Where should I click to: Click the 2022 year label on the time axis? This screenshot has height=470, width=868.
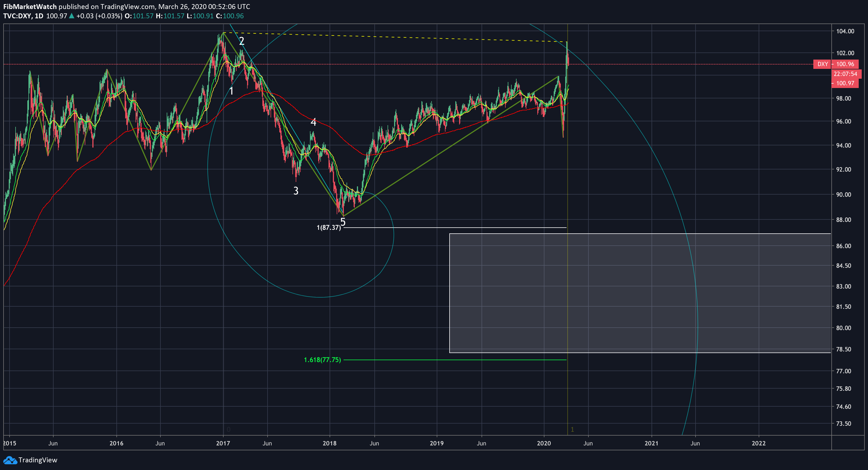(759, 443)
